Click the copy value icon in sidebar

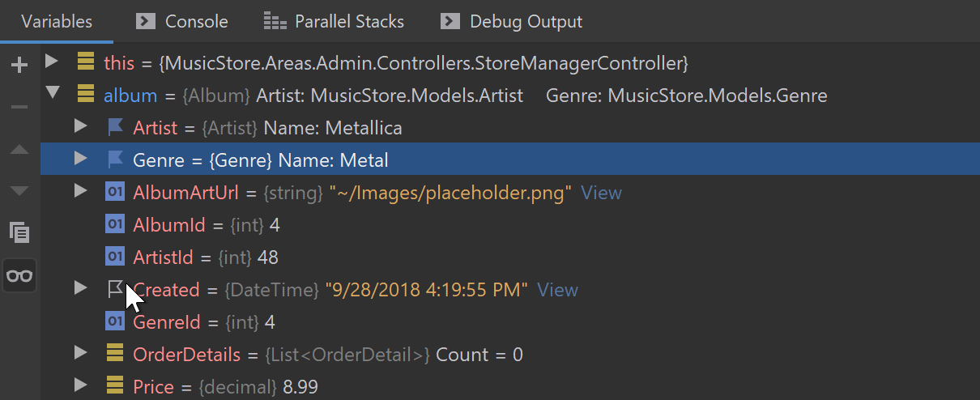pyautogui.click(x=19, y=233)
